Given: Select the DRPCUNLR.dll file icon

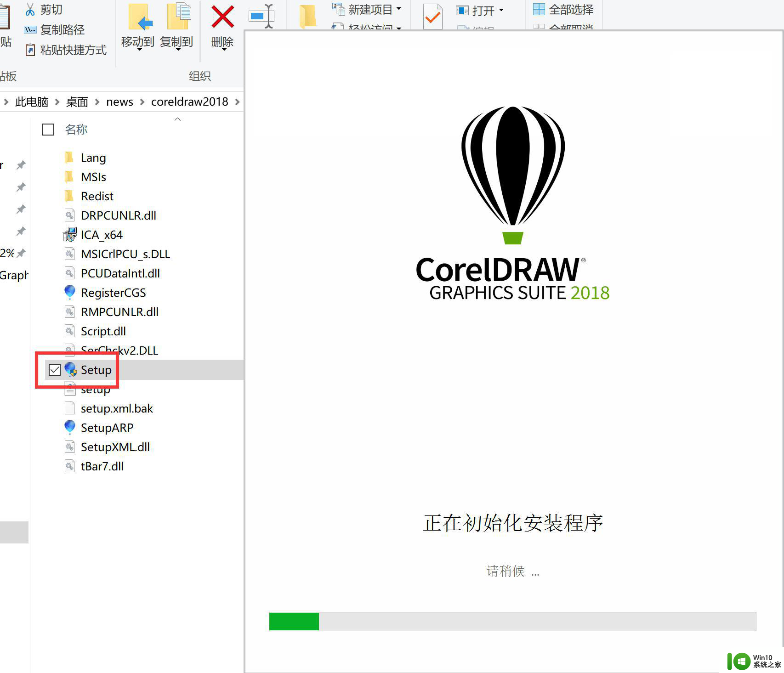Looking at the screenshot, I should (x=69, y=215).
